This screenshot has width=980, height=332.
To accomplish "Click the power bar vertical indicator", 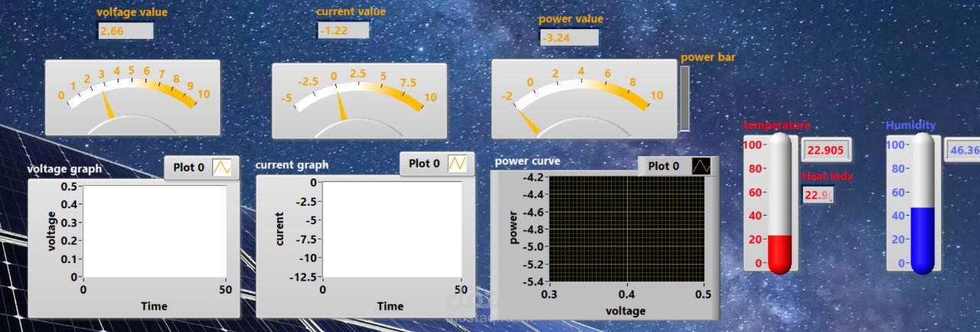I will point(685,98).
